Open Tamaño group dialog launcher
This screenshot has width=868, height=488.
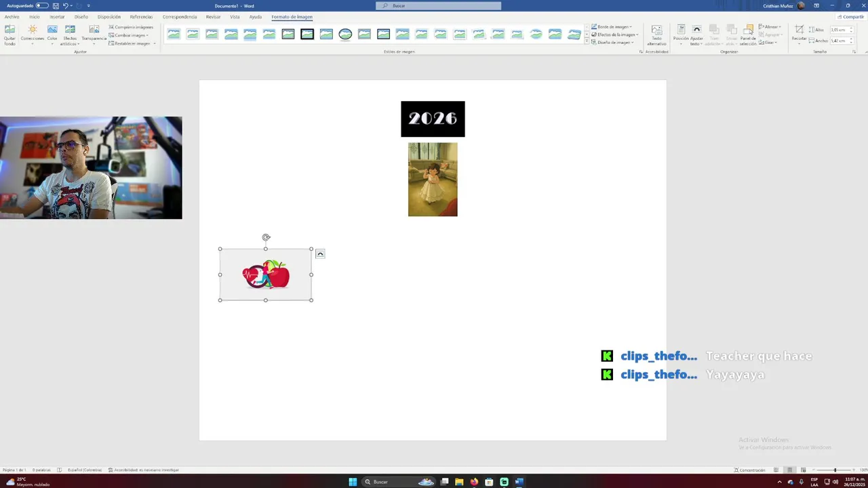pos(854,52)
